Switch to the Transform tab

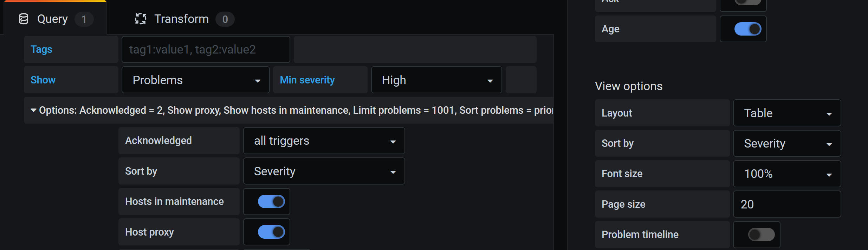pos(182,19)
